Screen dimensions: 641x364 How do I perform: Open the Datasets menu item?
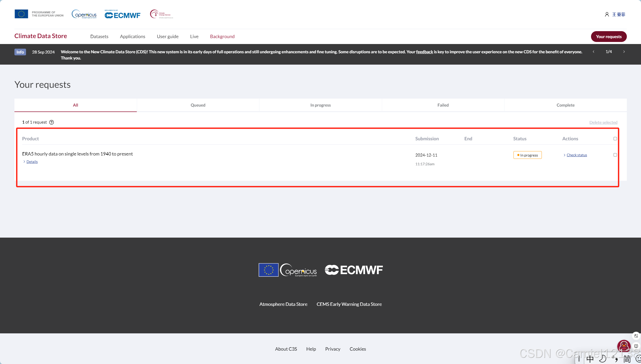tap(99, 37)
